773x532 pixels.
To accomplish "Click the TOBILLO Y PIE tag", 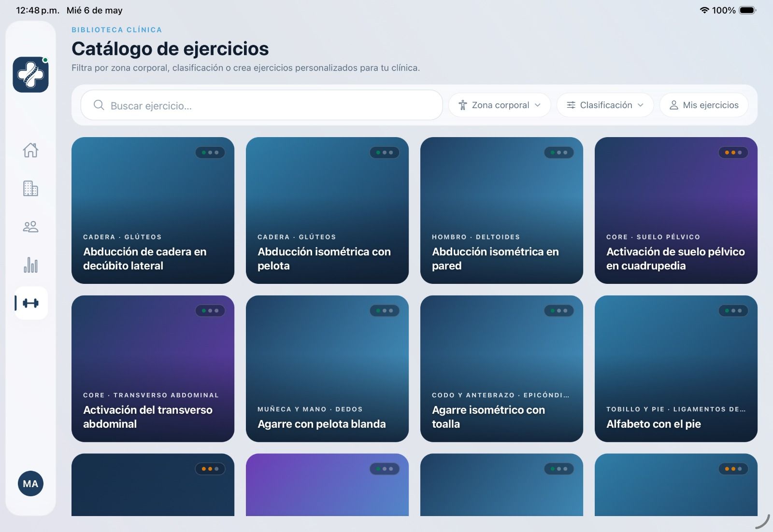I will click(676, 409).
